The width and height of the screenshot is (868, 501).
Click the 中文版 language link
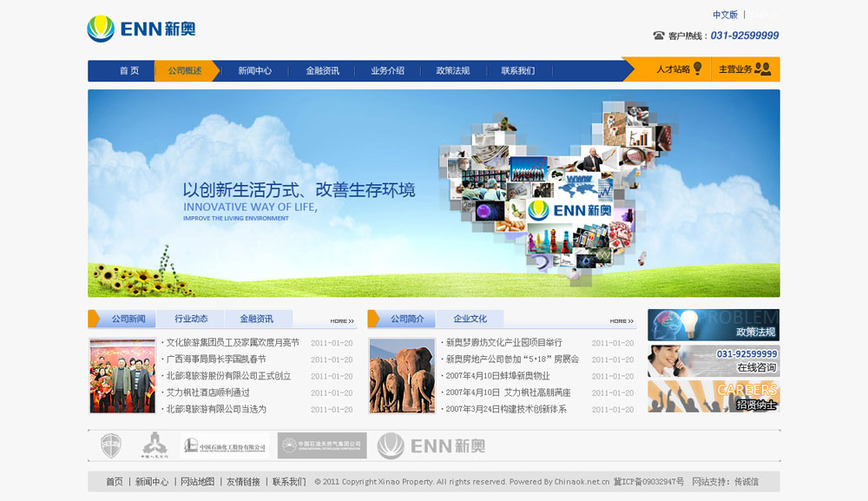click(725, 15)
